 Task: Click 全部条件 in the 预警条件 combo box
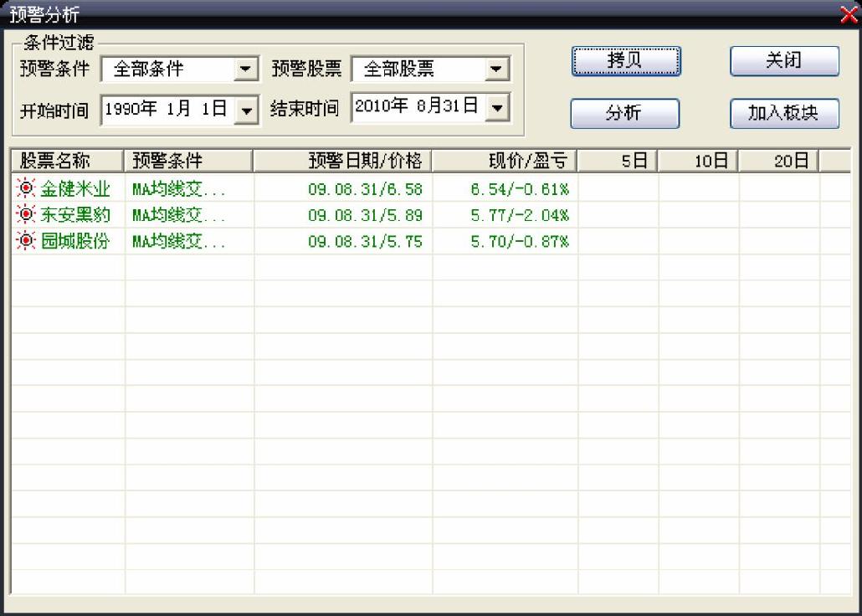tap(148, 69)
